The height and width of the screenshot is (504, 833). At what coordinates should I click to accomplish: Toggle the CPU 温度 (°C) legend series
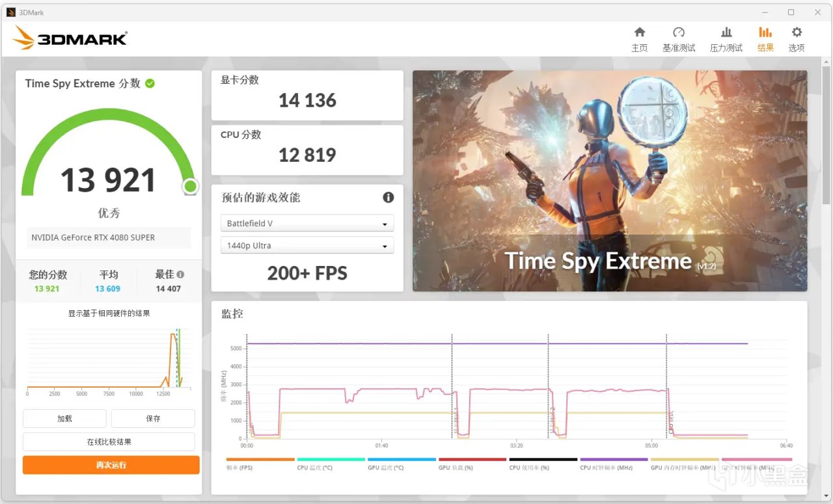tap(331, 464)
